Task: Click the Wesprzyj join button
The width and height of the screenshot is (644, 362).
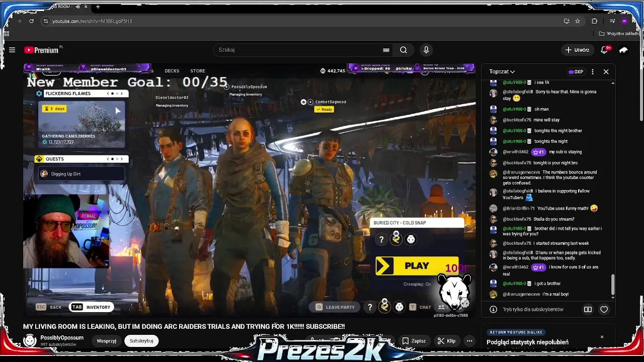Action: pyautogui.click(x=107, y=341)
